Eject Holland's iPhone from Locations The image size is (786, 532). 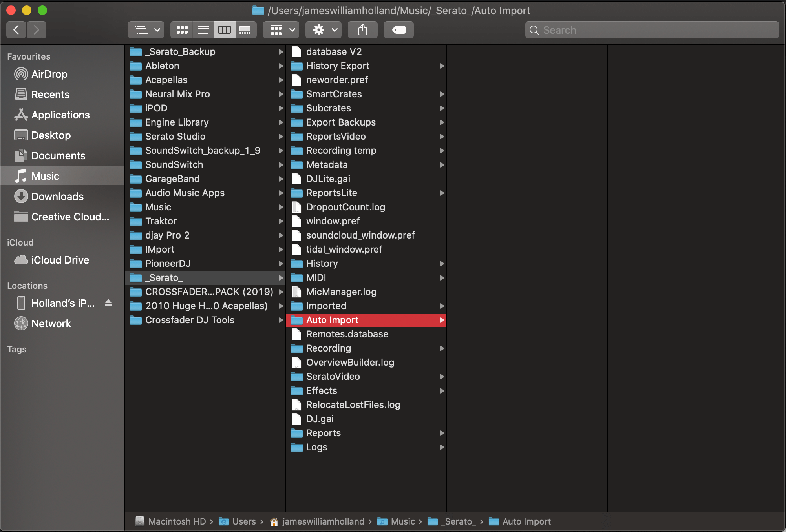click(108, 303)
